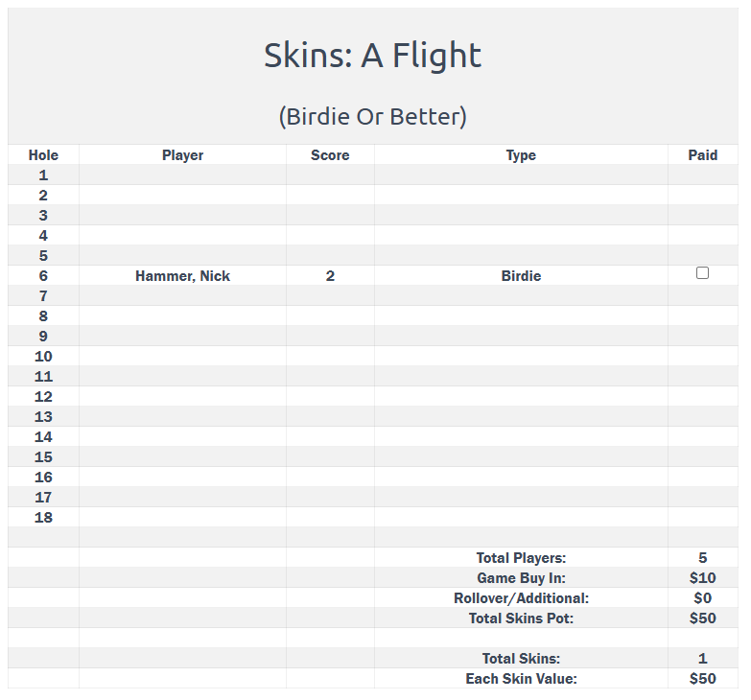Click the Skins: A Flight title
This screenshot has height=700, width=751.
point(372,56)
